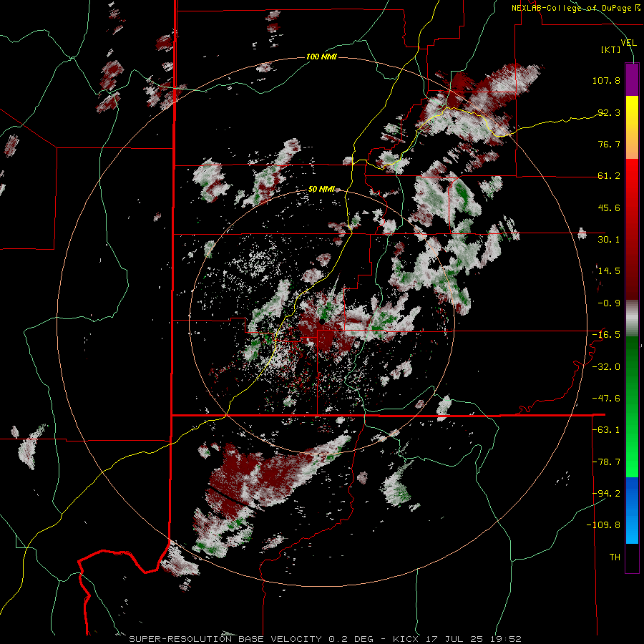Select the 76.7 legend value

[x=609, y=144]
